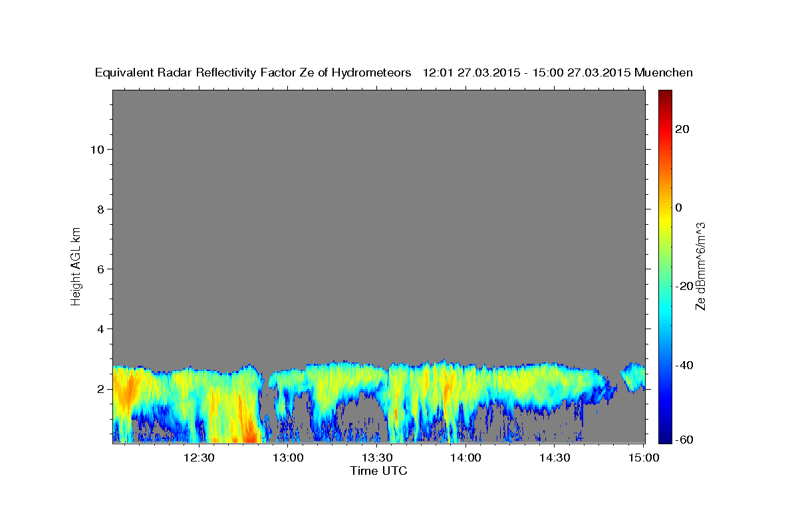Click the '13:30' time tick label
Image resolution: width=798 pixels, height=532 pixels.
click(376, 458)
